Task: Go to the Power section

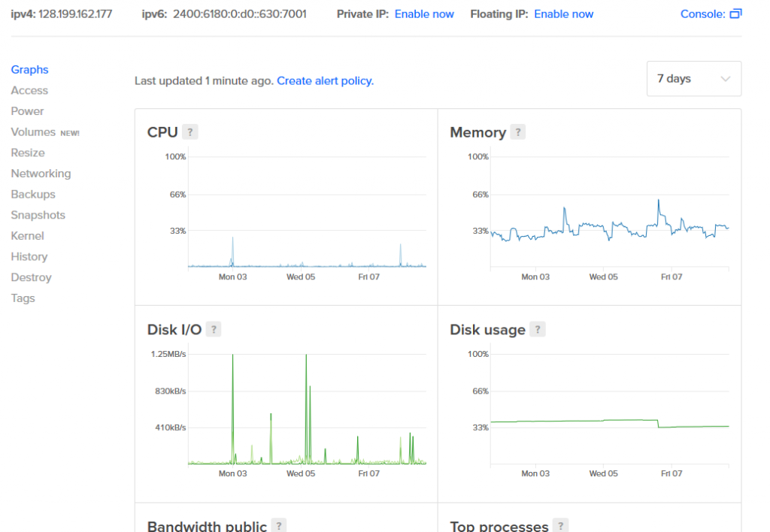Action: coord(28,111)
